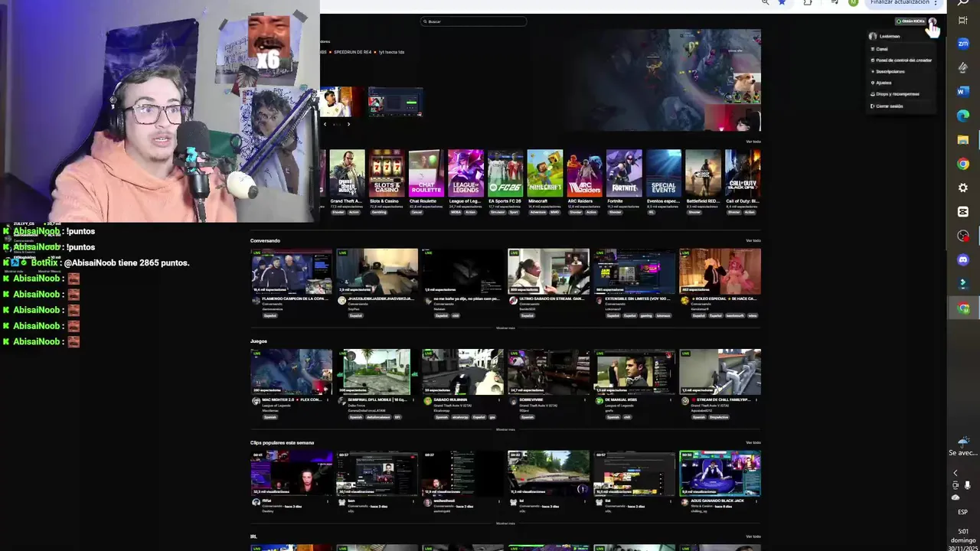Open the Slots & Casino category card

pyautogui.click(x=387, y=174)
